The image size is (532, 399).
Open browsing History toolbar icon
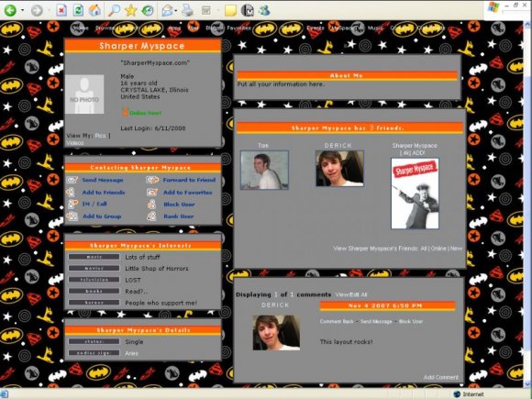[x=148, y=10]
